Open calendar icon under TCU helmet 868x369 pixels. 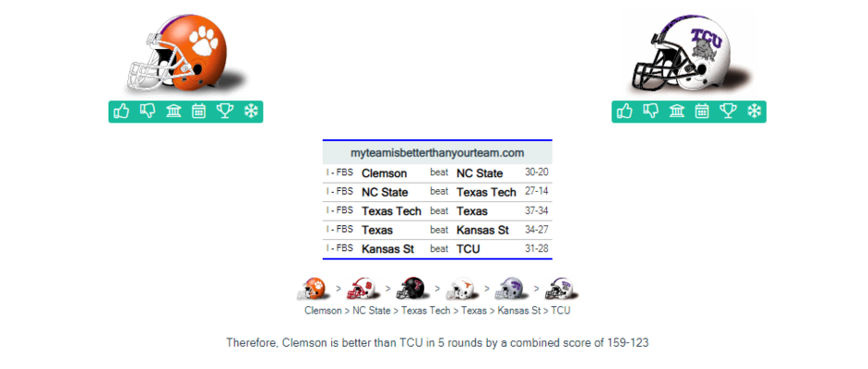point(702,112)
